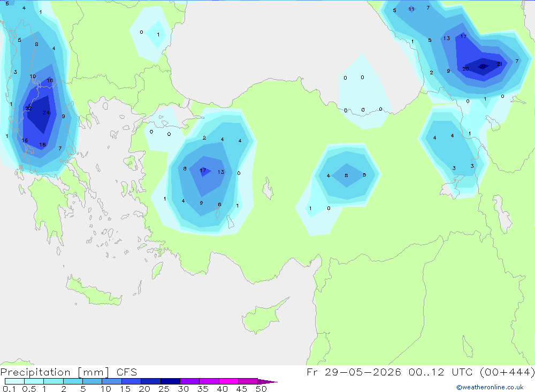Click the '50' legend scale label
The height and width of the screenshot is (392, 535).
(x=261, y=389)
